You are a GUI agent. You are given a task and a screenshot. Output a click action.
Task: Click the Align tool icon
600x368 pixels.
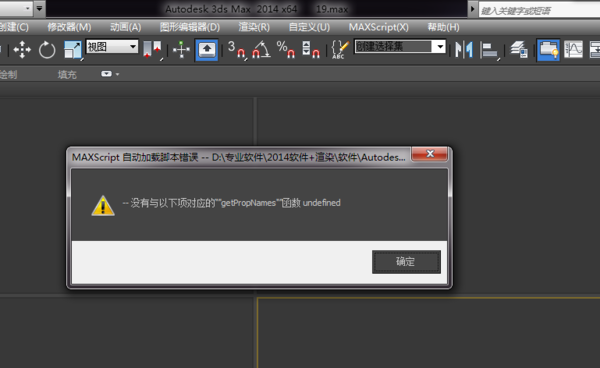tap(489, 50)
